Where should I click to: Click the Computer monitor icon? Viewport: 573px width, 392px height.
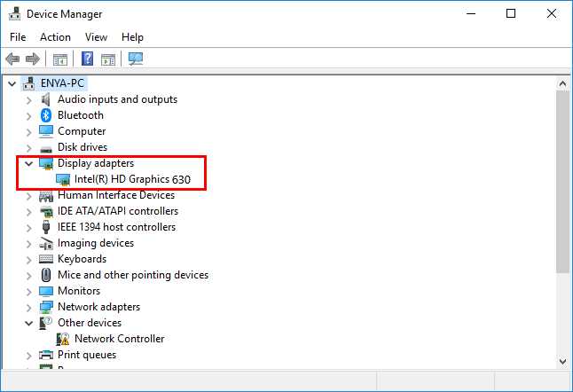(46, 131)
